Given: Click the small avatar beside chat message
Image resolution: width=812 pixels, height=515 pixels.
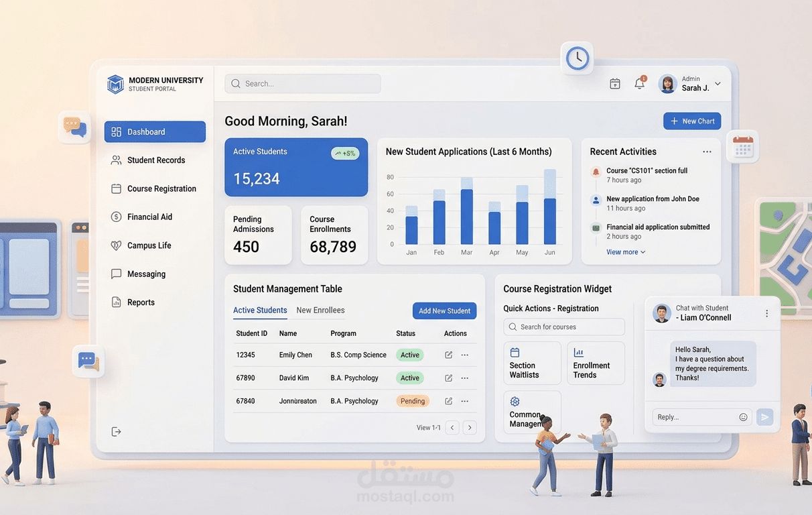Looking at the screenshot, I should tap(659, 380).
